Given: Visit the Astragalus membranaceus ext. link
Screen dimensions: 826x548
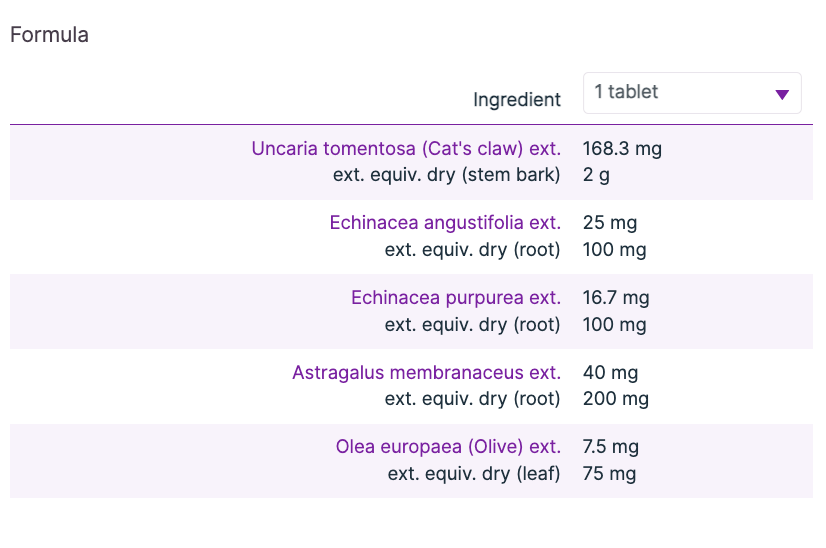Looking at the screenshot, I should point(426,373).
